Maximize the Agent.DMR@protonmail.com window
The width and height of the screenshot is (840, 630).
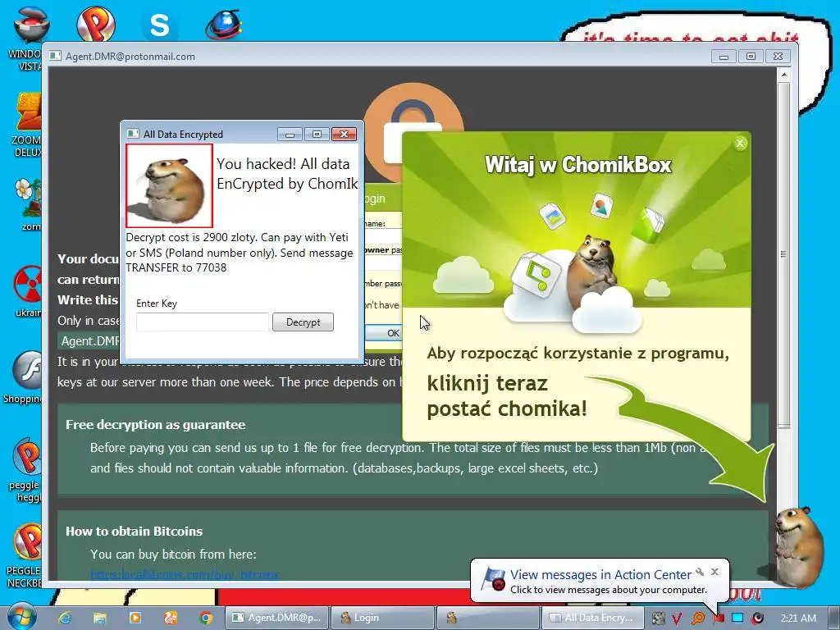click(751, 57)
